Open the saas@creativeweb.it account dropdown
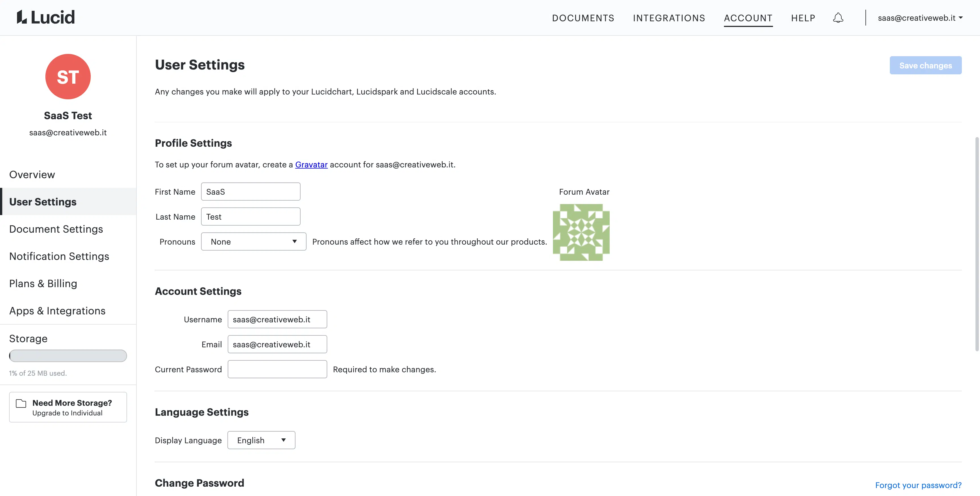Viewport: 980px width, 496px height. tap(920, 18)
